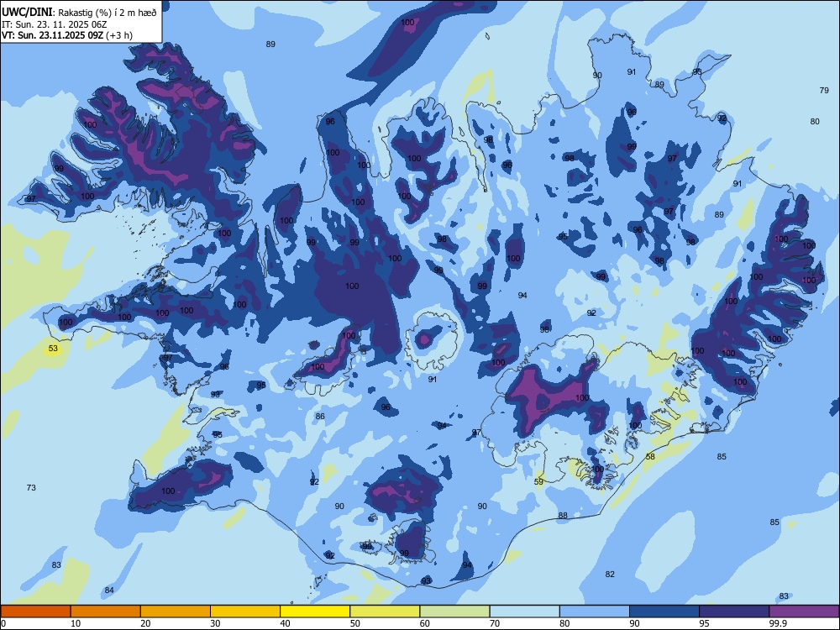Click the '86' humidity value
Image resolution: width=840 pixels, height=630 pixels.
320,417
